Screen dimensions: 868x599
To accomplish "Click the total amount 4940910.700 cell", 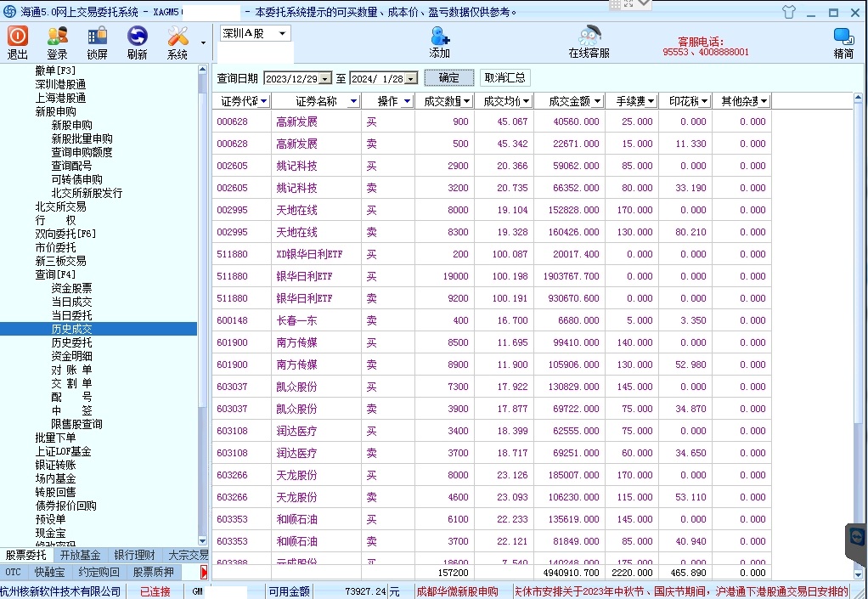I will 571,573.
